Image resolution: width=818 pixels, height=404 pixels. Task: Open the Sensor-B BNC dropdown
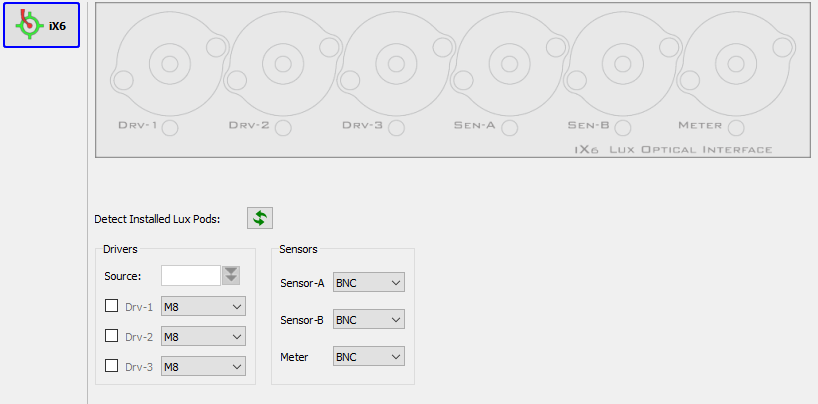pos(368,320)
